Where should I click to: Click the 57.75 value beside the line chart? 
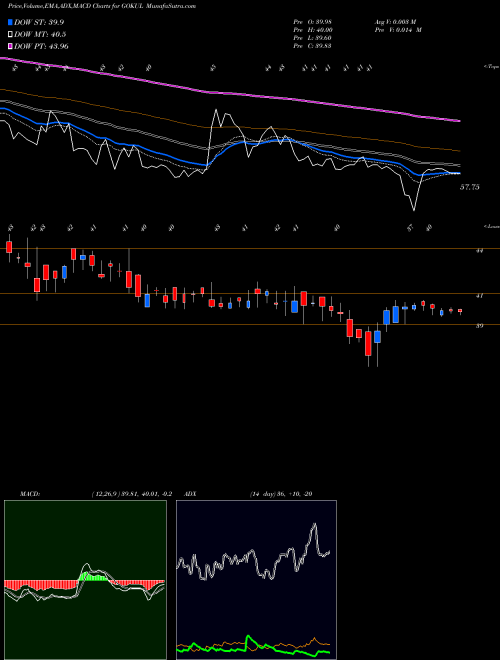(469, 187)
